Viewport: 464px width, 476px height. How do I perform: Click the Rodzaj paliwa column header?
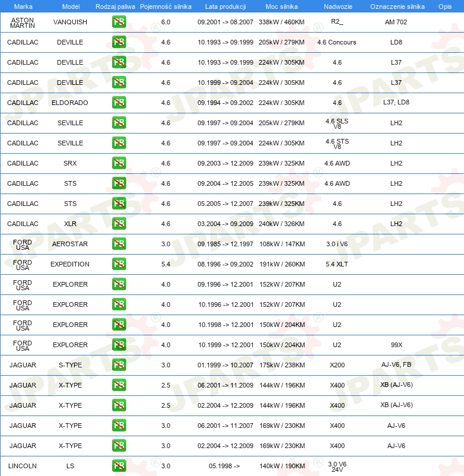pyautogui.click(x=115, y=7)
